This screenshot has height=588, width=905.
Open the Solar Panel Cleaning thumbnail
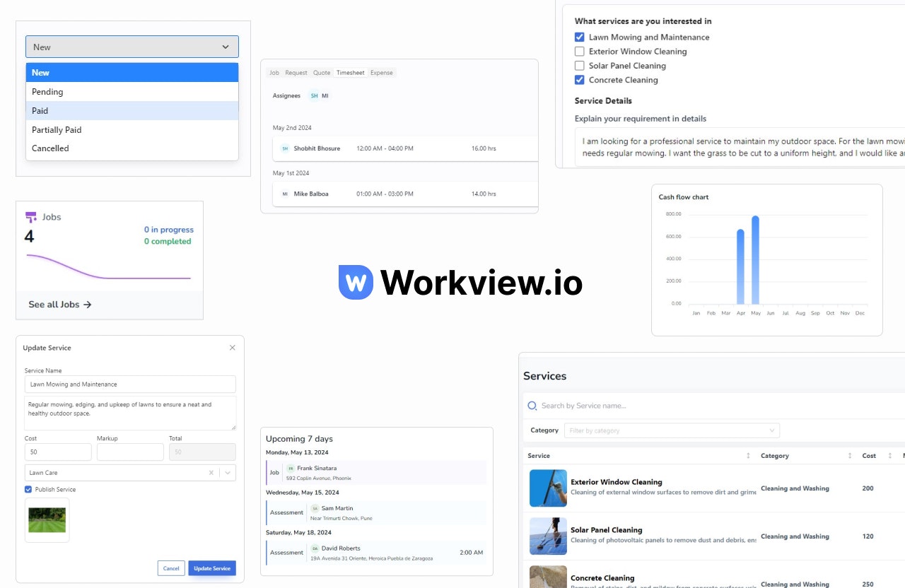coord(548,536)
